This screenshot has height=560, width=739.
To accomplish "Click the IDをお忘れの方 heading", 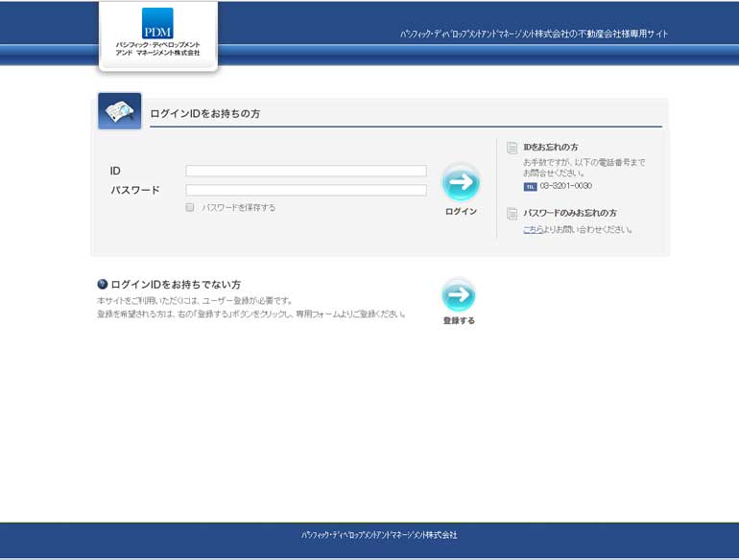I will [x=551, y=148].
